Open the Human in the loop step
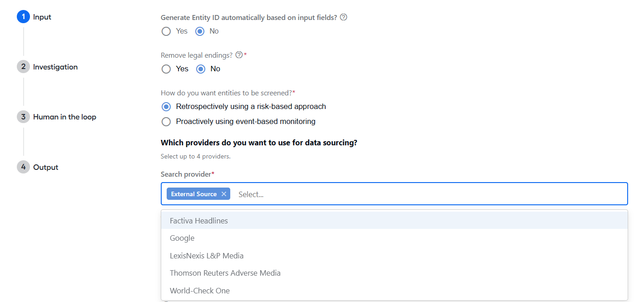644x302 pixels. click(64, 117)
